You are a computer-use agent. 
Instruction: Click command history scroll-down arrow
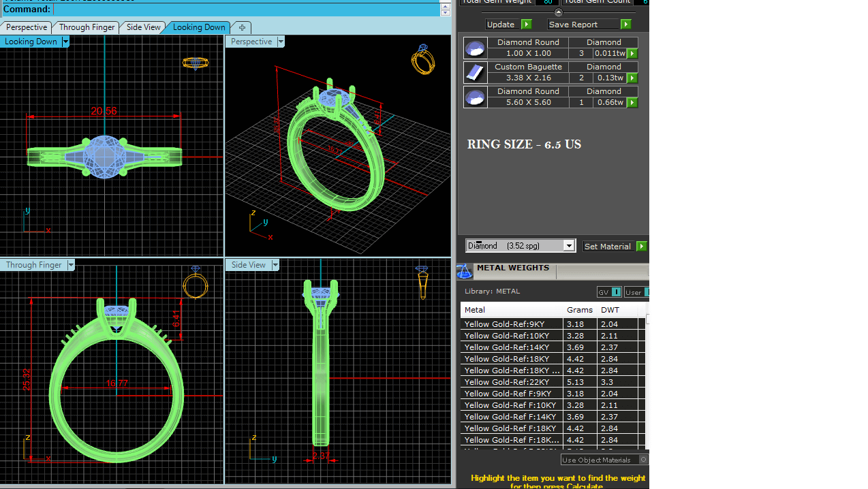pos(445,13)
